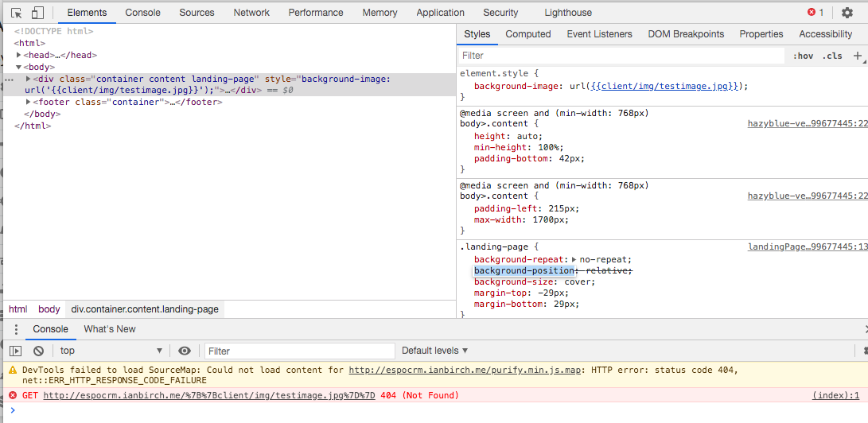Activate the inspect element picker tool

[16, 13]
